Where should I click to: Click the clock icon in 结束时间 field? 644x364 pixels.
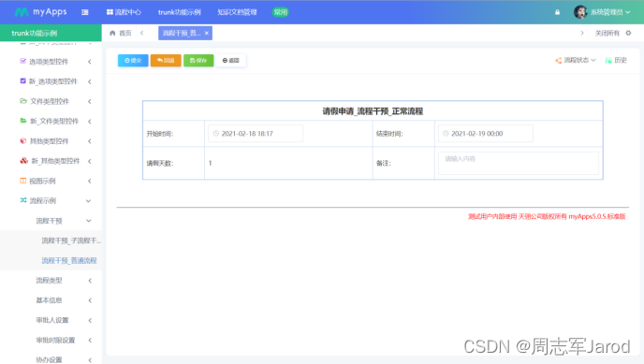coord(446,134)
